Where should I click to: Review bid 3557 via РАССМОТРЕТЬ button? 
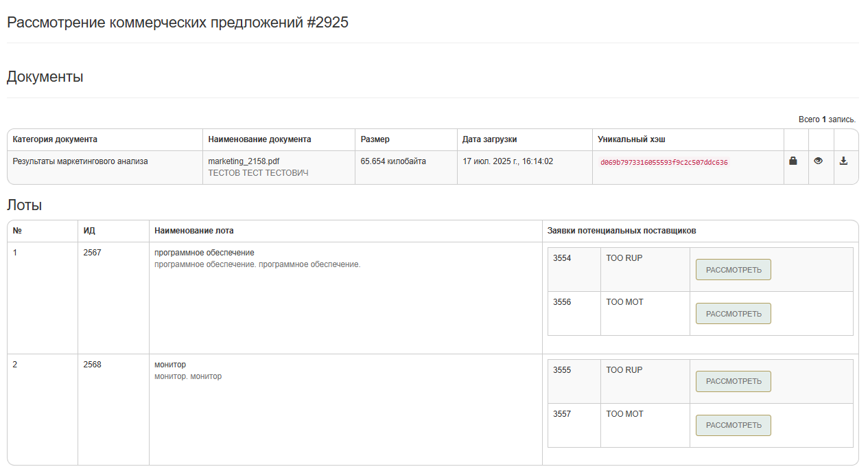coord(733,425)
